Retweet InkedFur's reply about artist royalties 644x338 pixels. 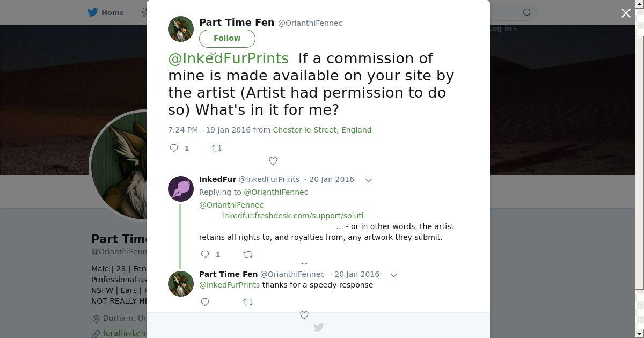point(248,254)
